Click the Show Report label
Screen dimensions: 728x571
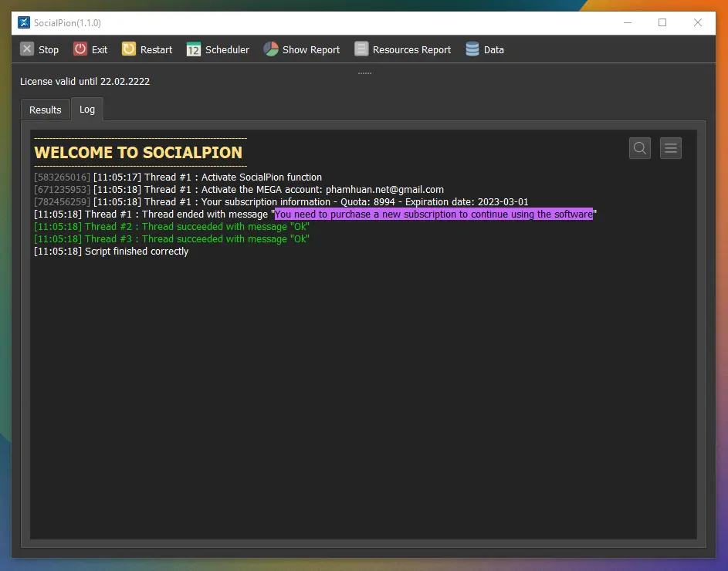311,49
